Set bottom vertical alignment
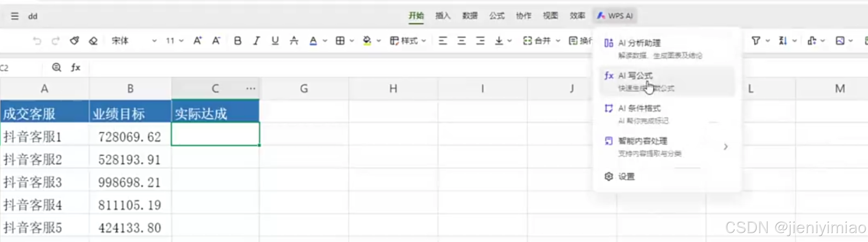The image size is (868, 242). pyautogui.click(x=499, y=41)
